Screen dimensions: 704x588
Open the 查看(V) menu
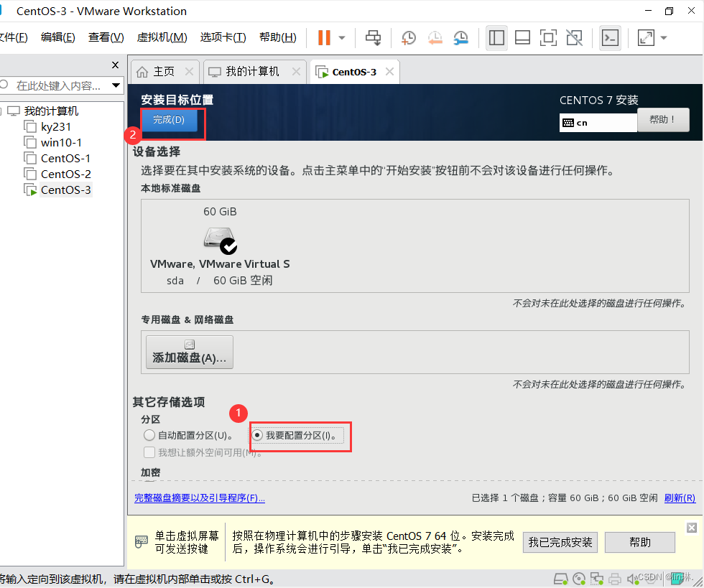pos(106,37)
